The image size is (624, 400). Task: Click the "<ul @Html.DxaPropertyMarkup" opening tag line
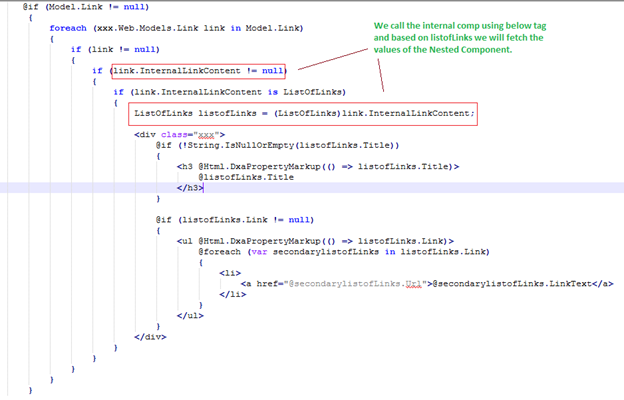(x=315, y=241)
